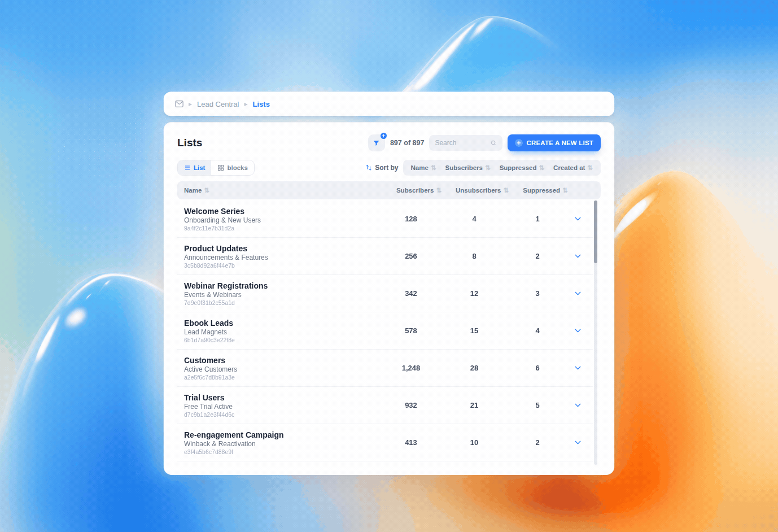778x532 pixels.
Task: Expand the Re-engagement Campaign row
Action: coord(578,442)
